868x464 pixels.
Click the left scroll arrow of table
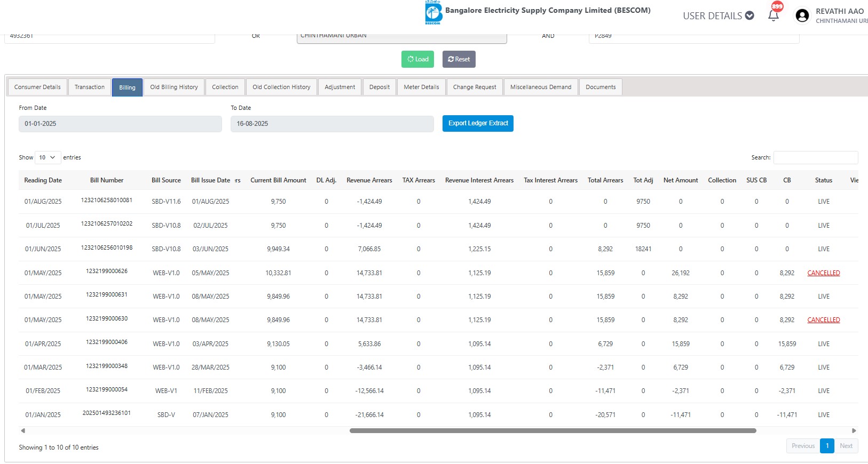click(22, 430)
